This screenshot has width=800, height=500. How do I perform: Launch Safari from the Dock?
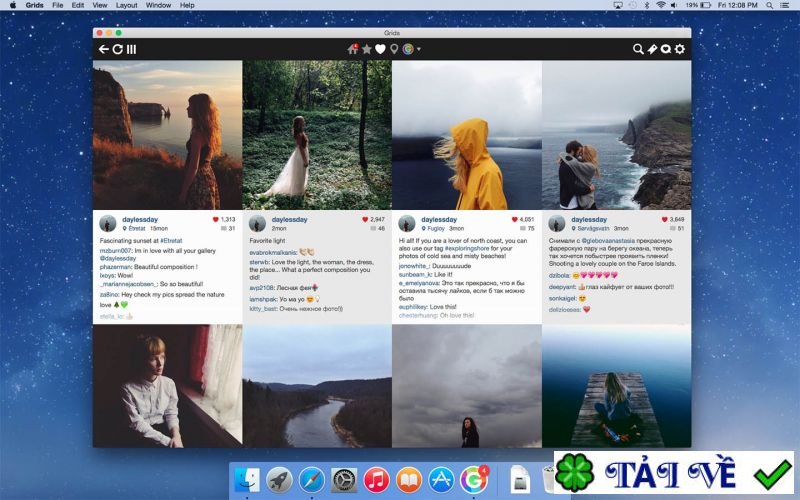point(310,479)
